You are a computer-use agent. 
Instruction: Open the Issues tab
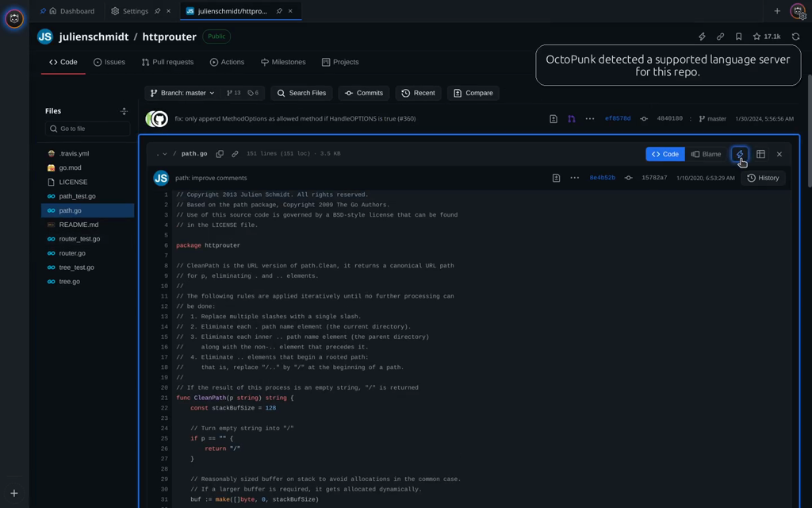[109, 62]
